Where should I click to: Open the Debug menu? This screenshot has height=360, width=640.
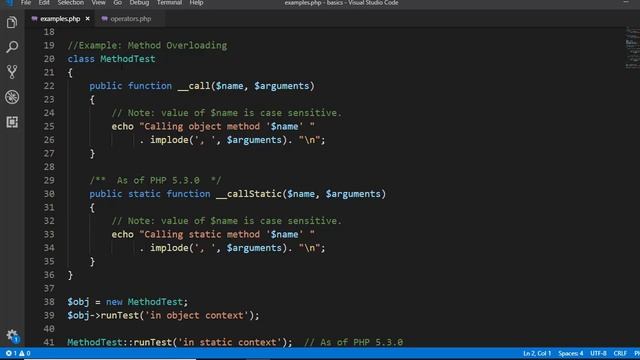pos(139,3)
